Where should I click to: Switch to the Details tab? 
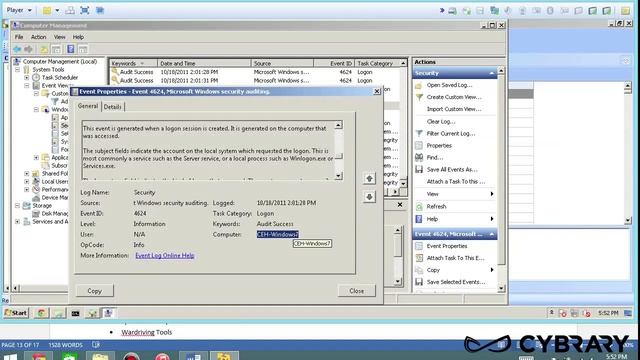[x=113, y=107]
